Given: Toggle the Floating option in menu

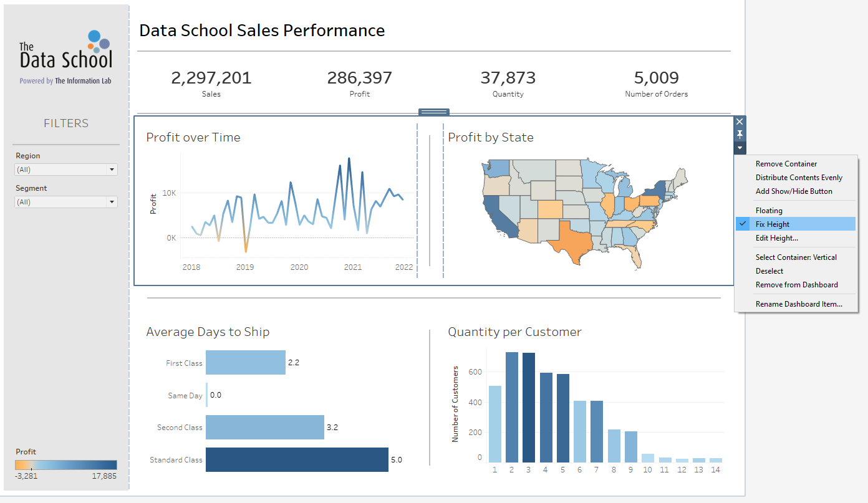Looking at the screenshot, I should point(768,211).
